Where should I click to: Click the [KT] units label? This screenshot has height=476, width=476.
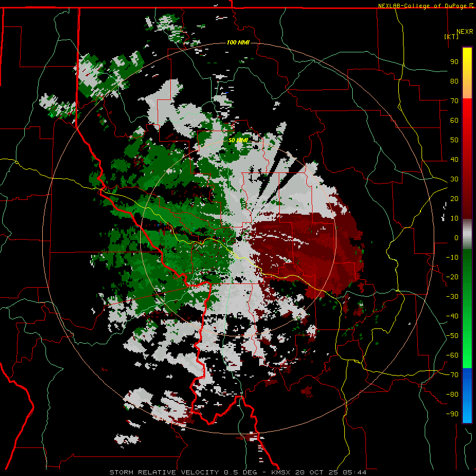pyautogui.click(x=451, y=36)
